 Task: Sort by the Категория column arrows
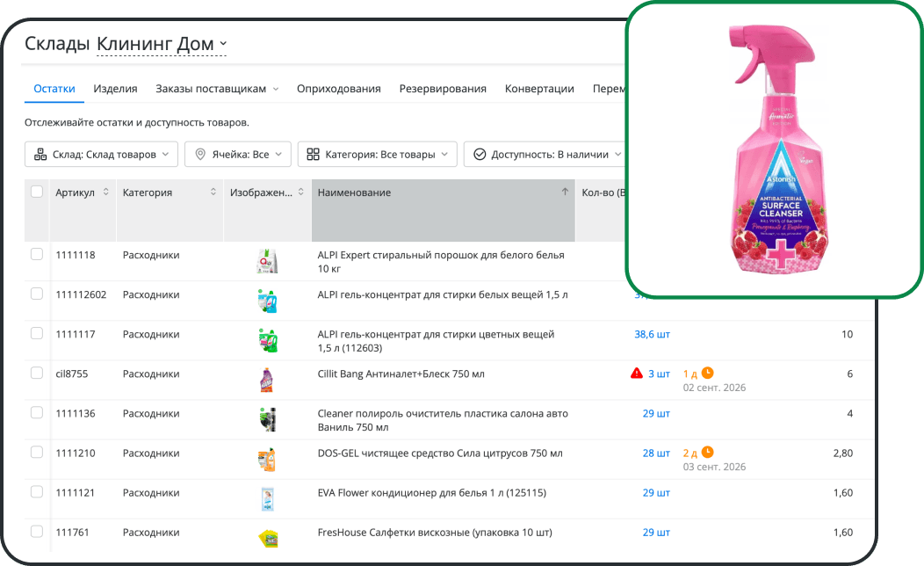coord(213,192)
